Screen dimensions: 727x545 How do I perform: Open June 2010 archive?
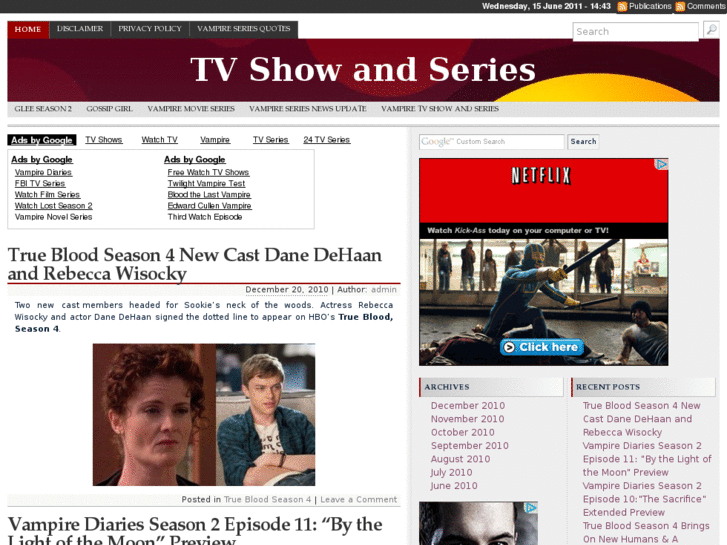[x=453, y=486]
